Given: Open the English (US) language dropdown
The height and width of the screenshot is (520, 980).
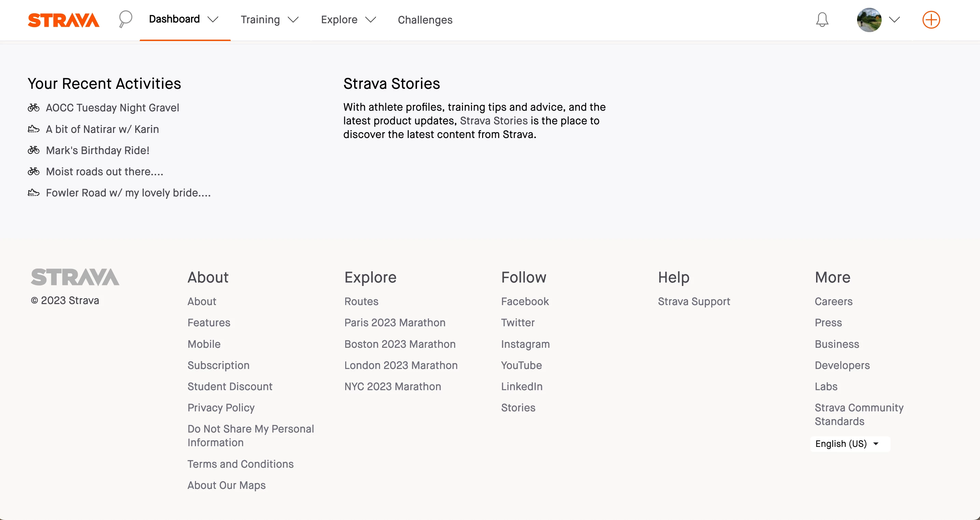Looking at the screenshot, I should coord(850,444).
